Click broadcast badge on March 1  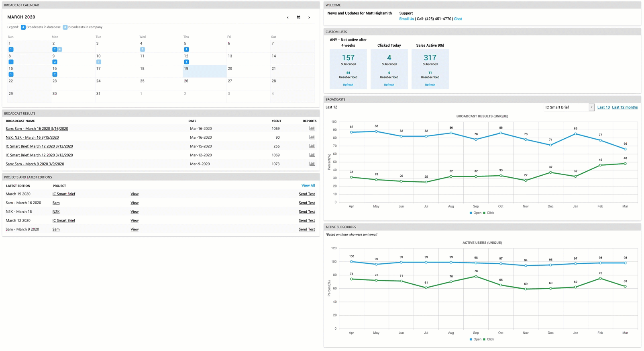point(11,49)
